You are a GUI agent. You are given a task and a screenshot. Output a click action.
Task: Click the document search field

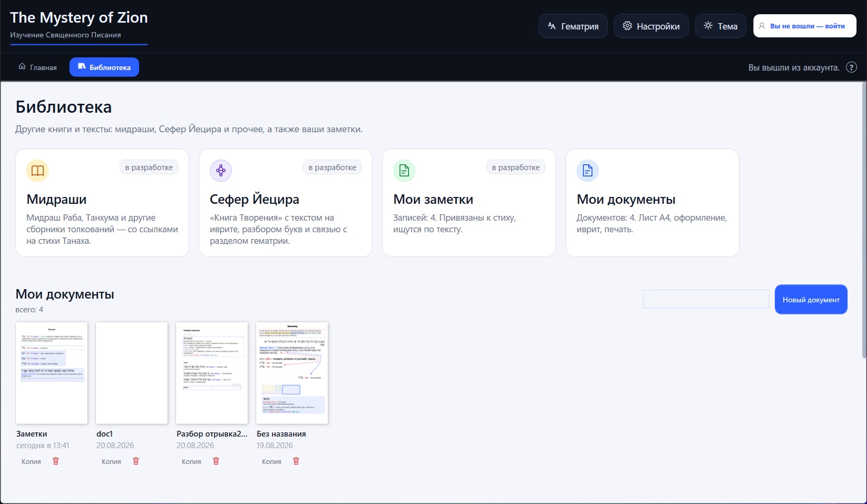coord(706,299)
